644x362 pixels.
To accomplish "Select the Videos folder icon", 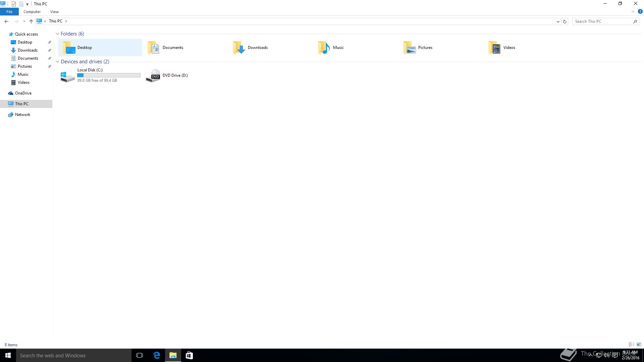I will [x=495, y=48].
